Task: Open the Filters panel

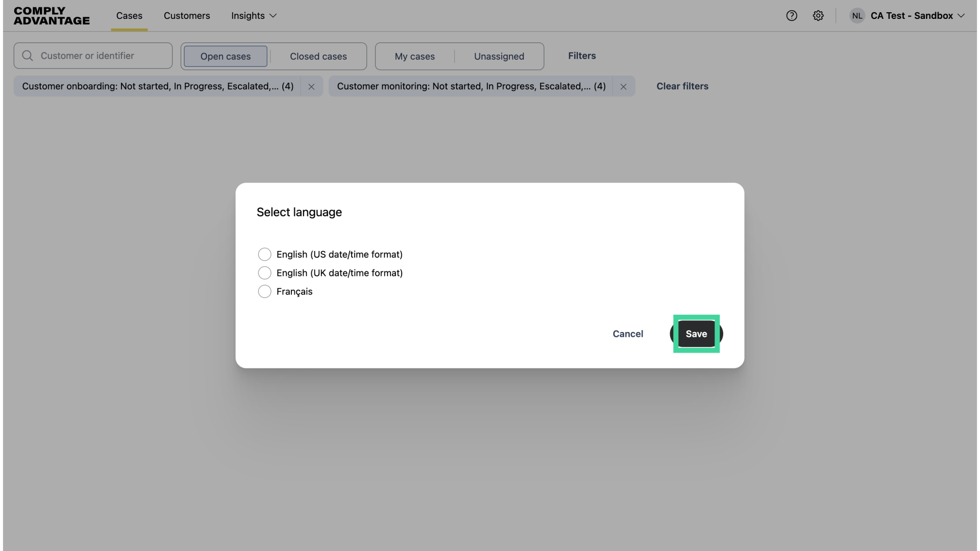Action: pos(582,56)
